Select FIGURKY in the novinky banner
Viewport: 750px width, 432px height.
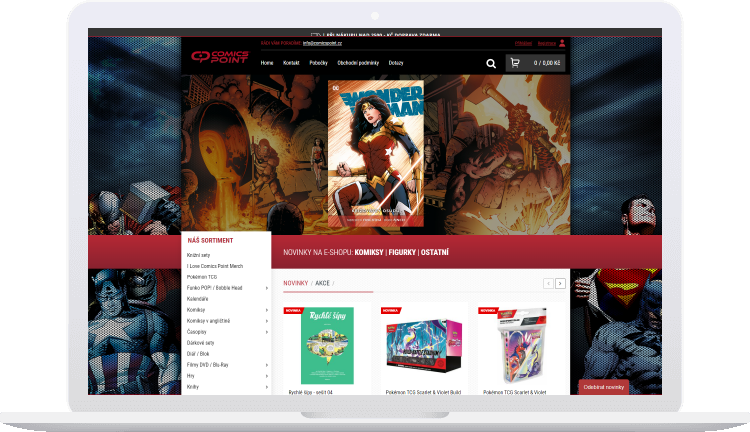tap(402, 252)
